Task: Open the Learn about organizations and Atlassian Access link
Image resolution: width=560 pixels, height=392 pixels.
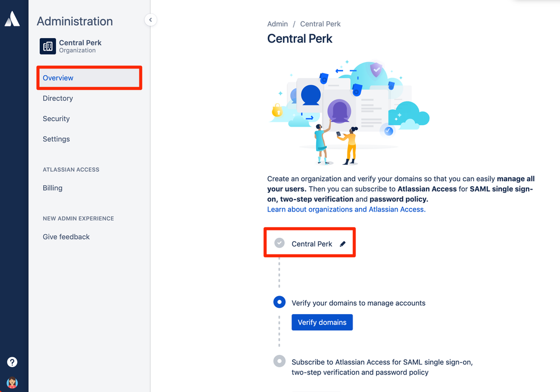Action: (344, 209)
